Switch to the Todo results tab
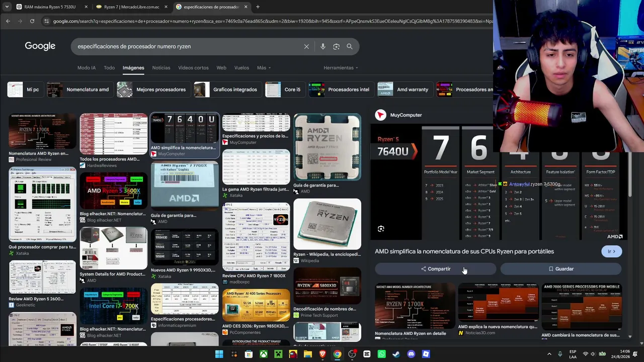Viewport: 644px width, 362px height. pos(109,68)
